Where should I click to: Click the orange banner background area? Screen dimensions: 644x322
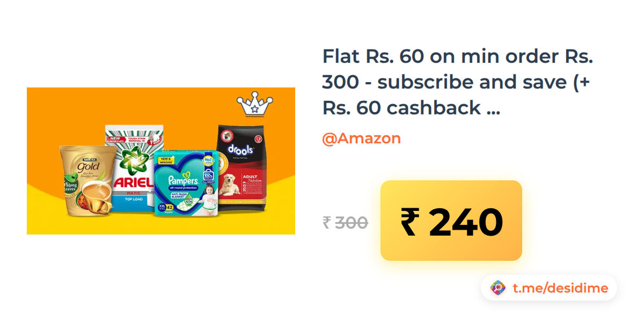[x=161, y=107]
